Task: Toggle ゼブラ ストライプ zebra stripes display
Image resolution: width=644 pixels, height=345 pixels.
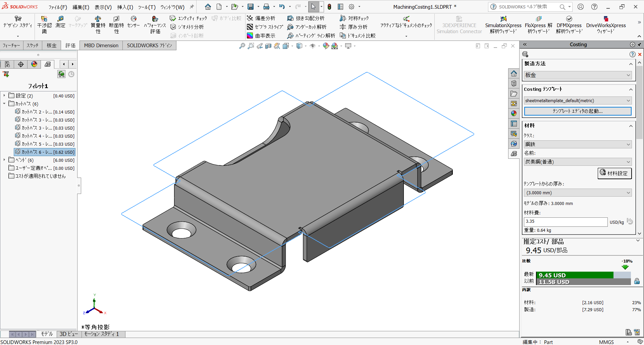Action: (265, 27)
